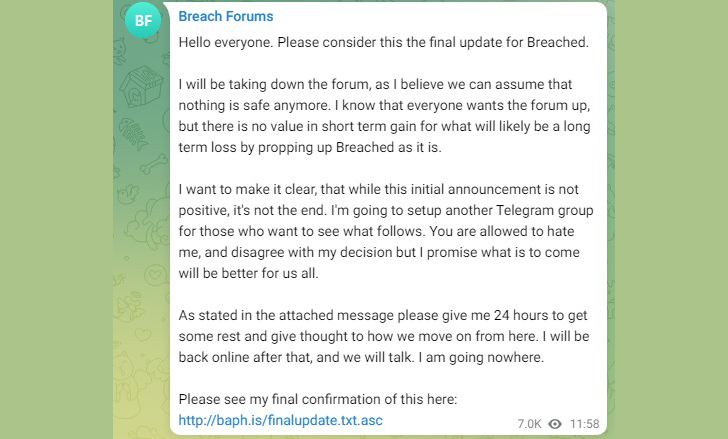Click the 11:58 message timestamp
This screenshot has height=439, width=728.
[x=585, y=424]
